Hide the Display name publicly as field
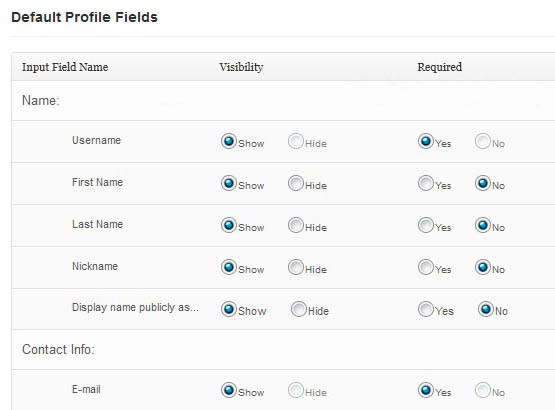555x410 pixels. [x=299, y=309]
